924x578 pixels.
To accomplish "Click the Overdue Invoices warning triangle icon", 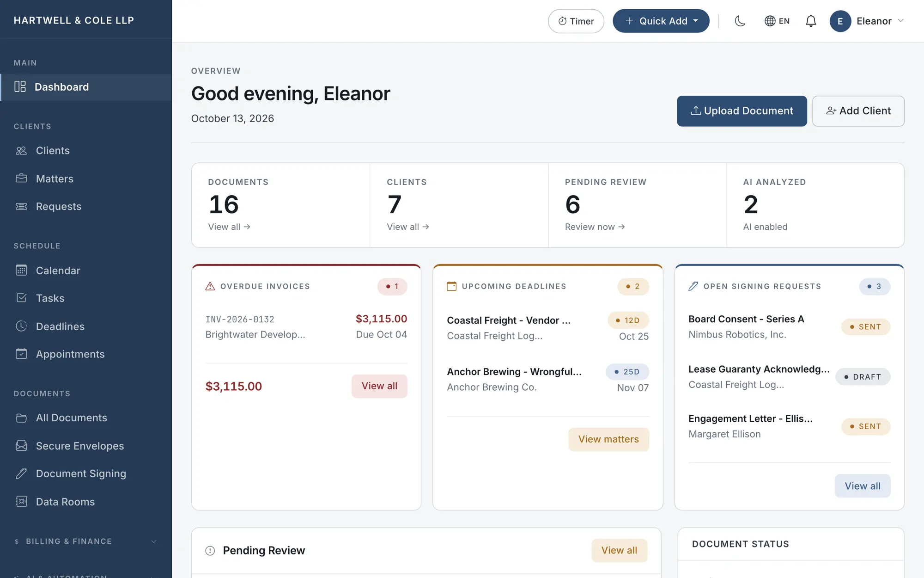I will [x=210, y=286].
